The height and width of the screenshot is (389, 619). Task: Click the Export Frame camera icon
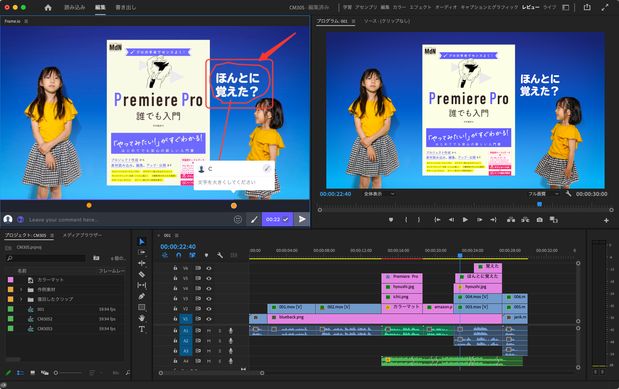pyautogui.click(x=540, y=220)
